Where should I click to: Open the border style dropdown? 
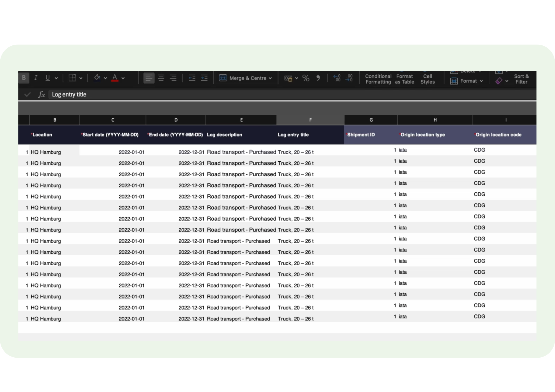pyautogui.click(x=81, y=78)
